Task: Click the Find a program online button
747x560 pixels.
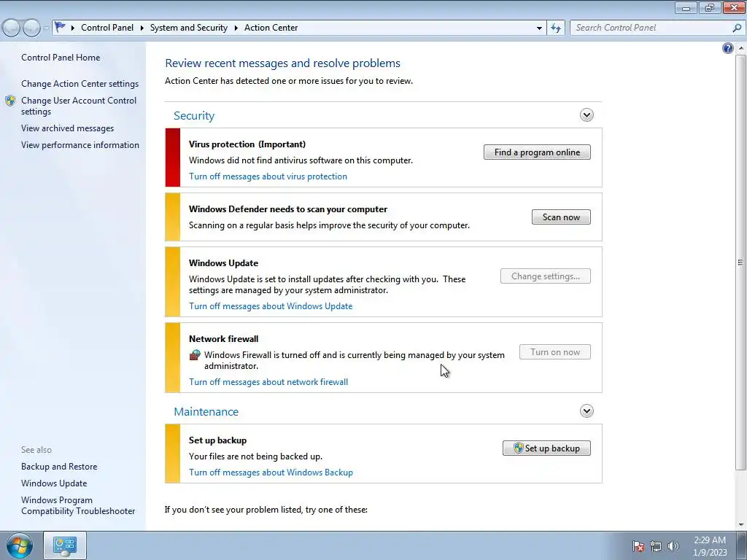Action: [537, 152]
